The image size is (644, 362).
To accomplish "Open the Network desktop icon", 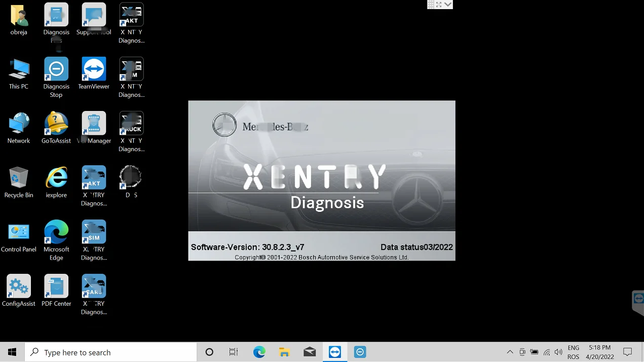I will coord(19,124).
